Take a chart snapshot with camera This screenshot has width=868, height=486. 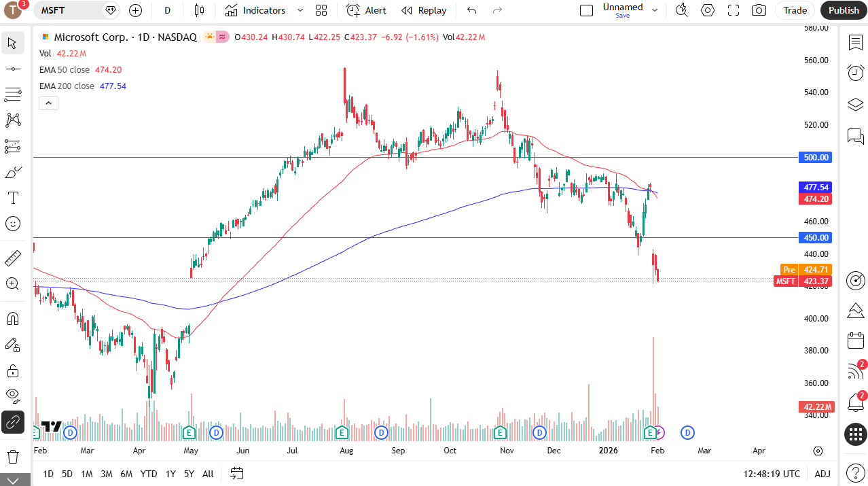(759, 10)
